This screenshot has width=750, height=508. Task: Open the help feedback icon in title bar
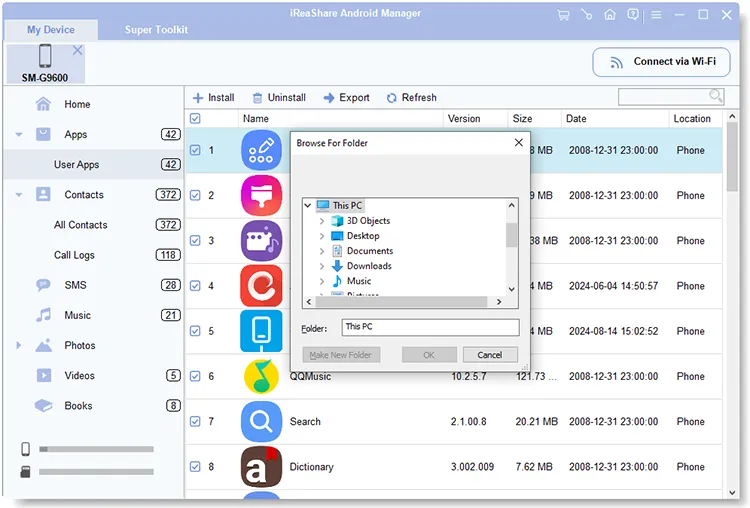tap(633, 15)
